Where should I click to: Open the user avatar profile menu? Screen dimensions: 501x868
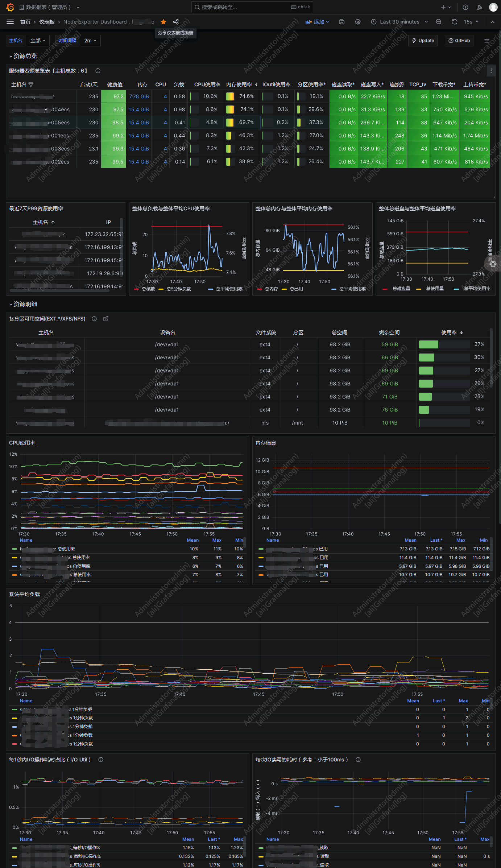pos(493,7)
